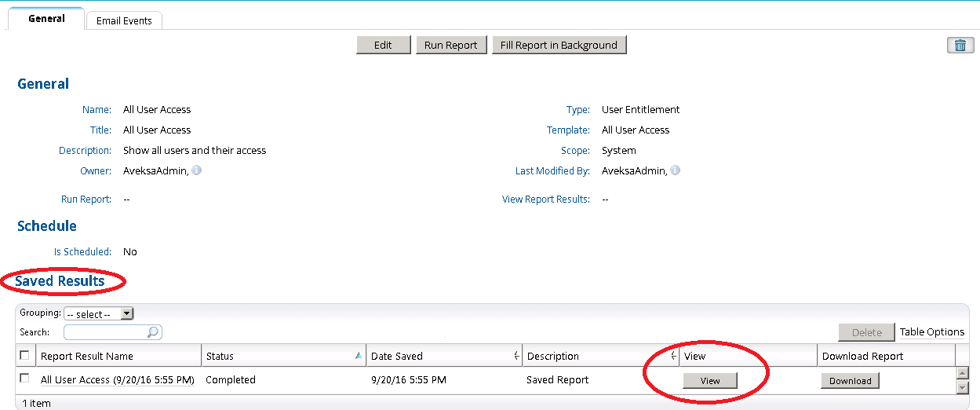Click info icon next to Owner AveksaAdmin
The image size is (980, 410).
(197, 170)
